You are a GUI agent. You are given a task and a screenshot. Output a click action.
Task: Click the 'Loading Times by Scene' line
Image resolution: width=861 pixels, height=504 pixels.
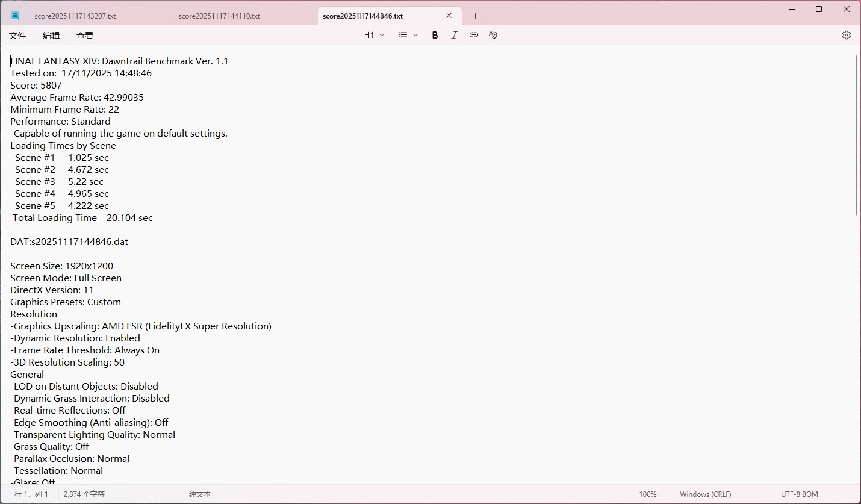(x=63, y=145)
